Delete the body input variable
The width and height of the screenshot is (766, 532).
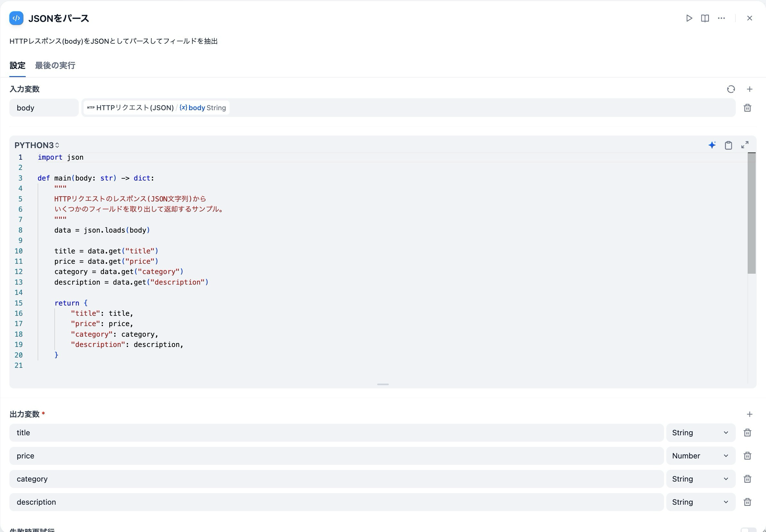tap(747, 107)
